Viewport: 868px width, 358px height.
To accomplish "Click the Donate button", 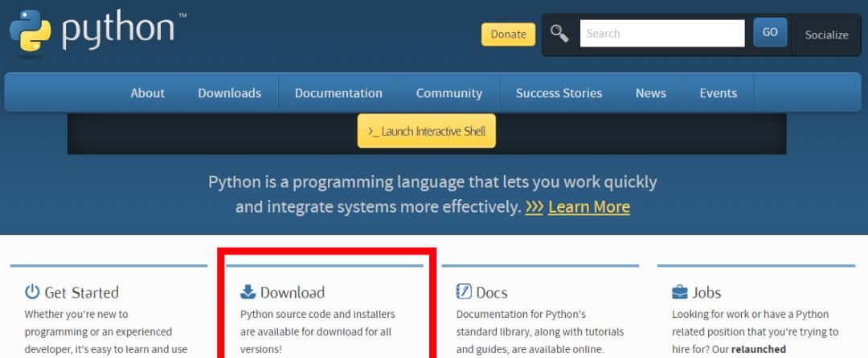I will pos(508,35).
